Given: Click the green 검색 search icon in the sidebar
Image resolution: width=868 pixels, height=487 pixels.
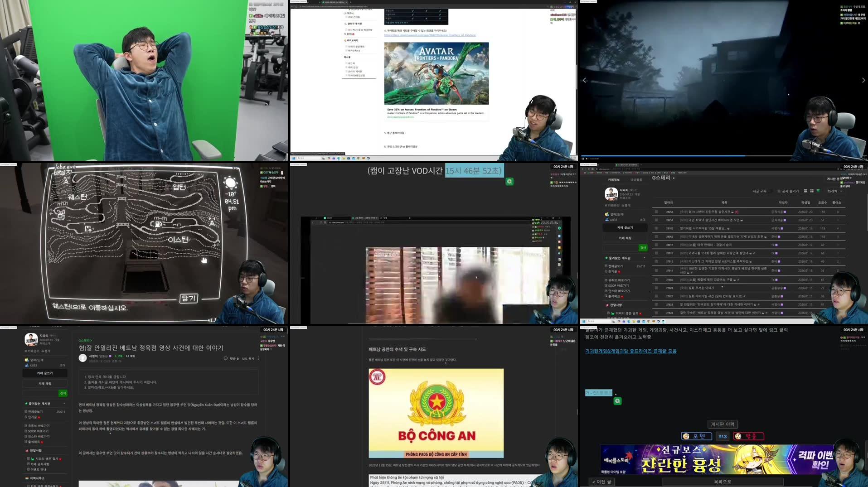Looking at the screenshot, I should pyautogui.click(x=643, y=247).
